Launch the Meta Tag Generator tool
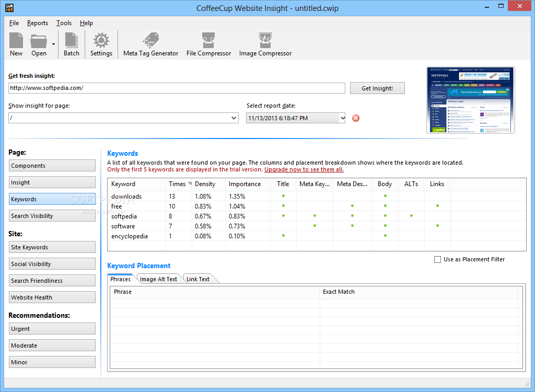This screenshot has height=392, width=535. point(150,44)
